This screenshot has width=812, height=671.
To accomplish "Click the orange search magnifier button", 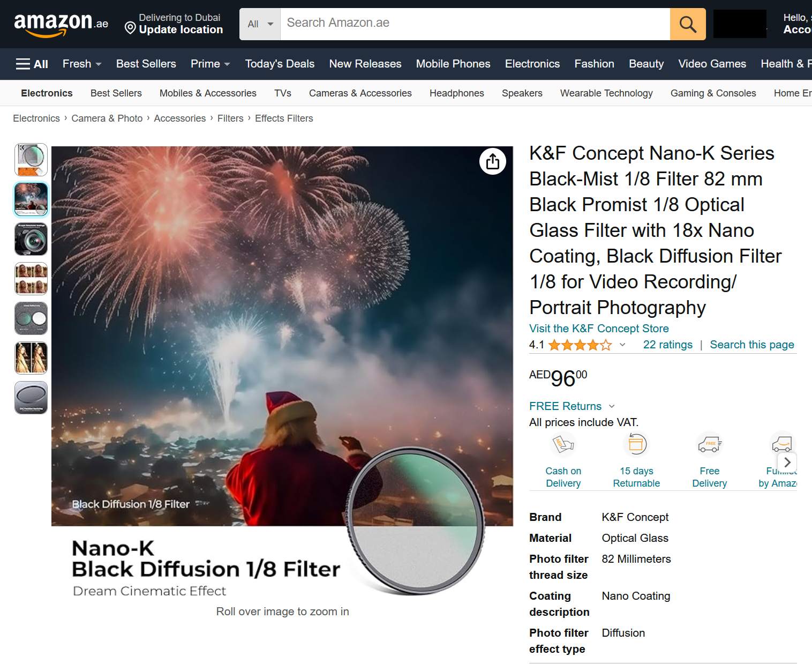I will click(688, 24).
